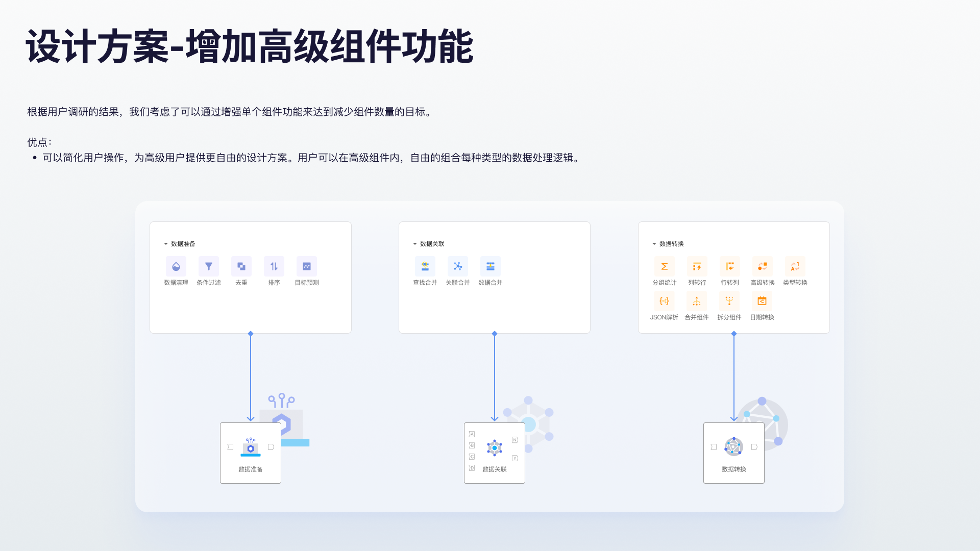Select the 排序 sort icon
Image resolution: width=980 pixels, height=551 pixels.
(274, 266)
